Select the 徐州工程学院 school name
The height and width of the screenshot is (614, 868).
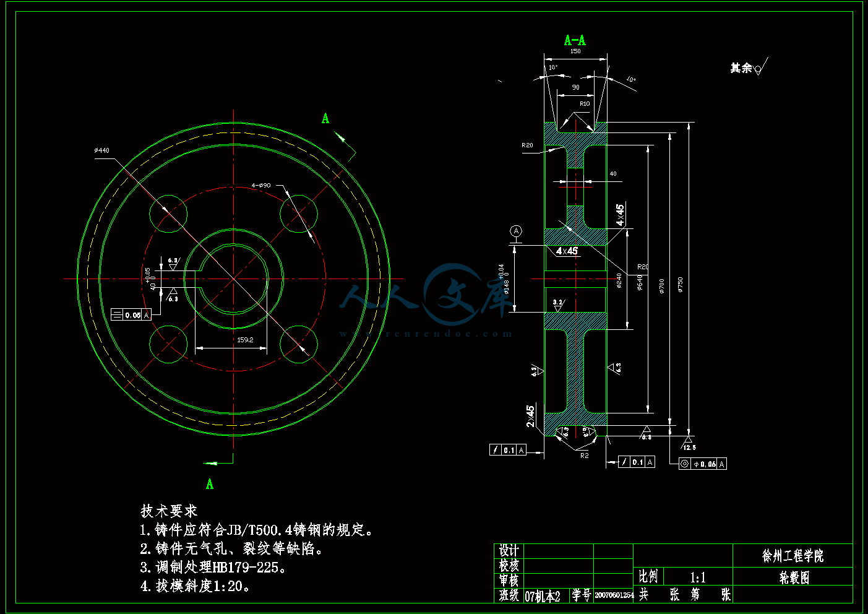793,556
